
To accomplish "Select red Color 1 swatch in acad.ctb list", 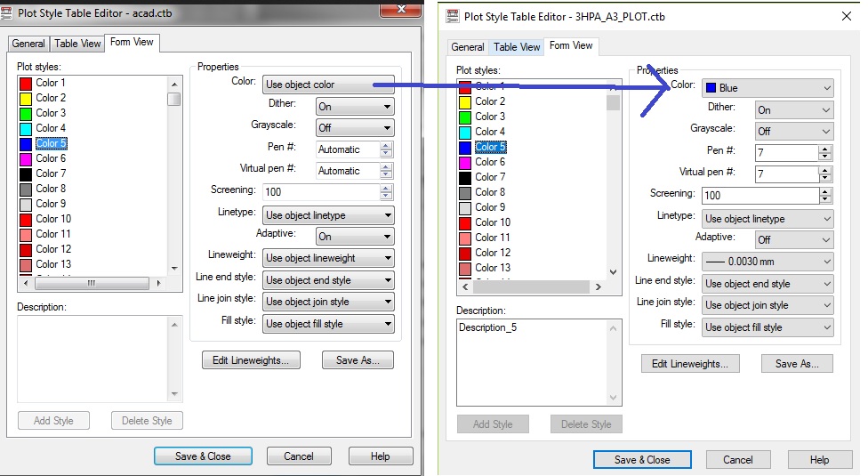I will 26,84.
